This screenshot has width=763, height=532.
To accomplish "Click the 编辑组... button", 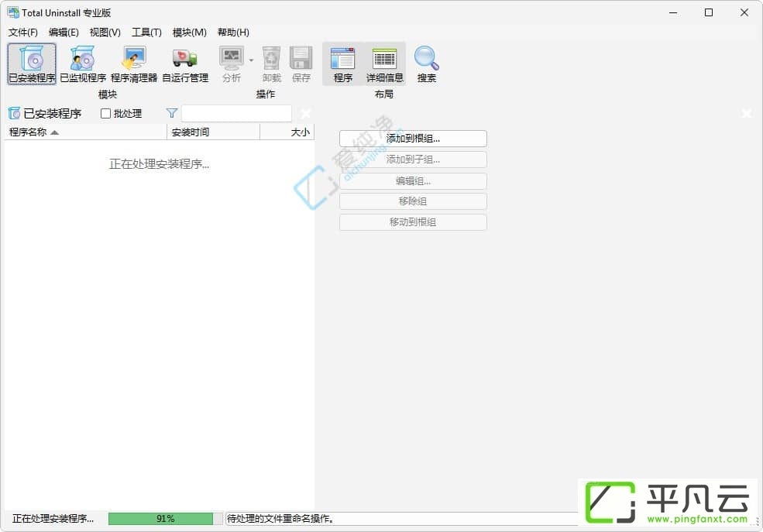I will click(x=413, y=181).
